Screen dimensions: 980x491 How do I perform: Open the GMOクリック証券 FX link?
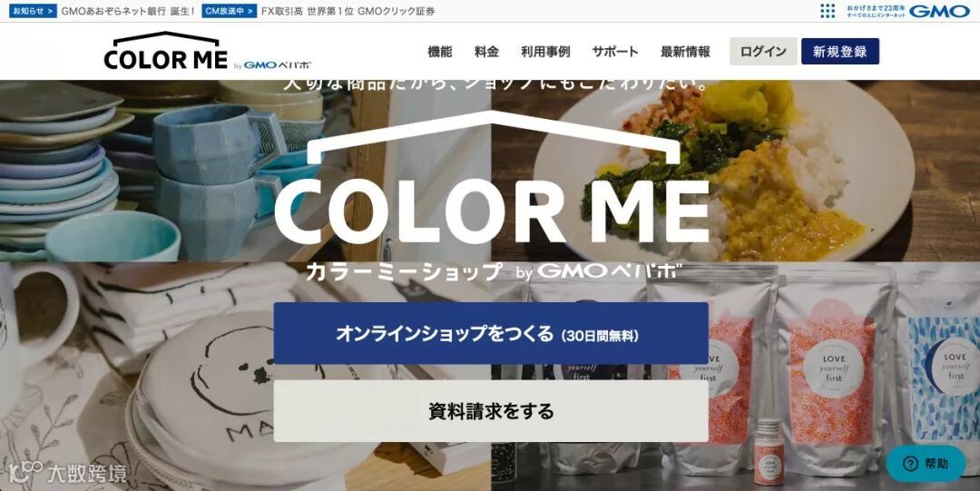coord(348,11)
